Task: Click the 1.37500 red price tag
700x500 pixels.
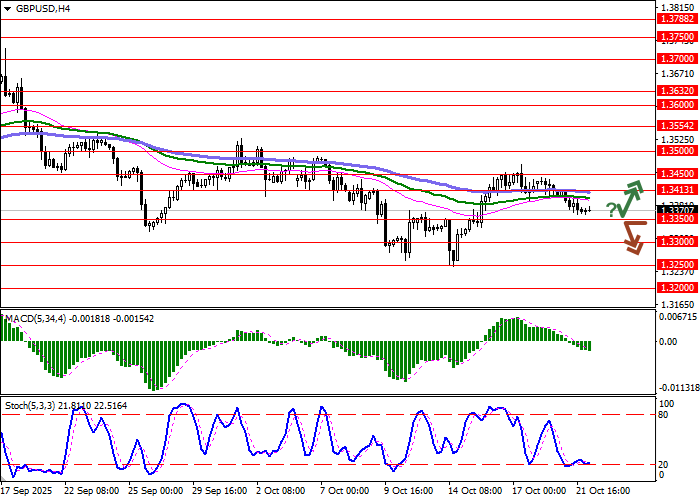Action: pos(675,37)
